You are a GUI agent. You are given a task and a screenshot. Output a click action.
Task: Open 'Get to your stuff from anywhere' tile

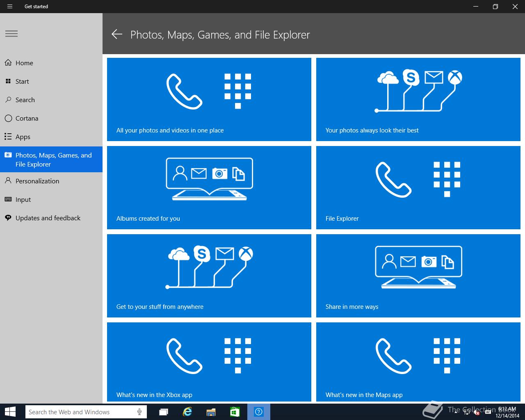(209, 276)
